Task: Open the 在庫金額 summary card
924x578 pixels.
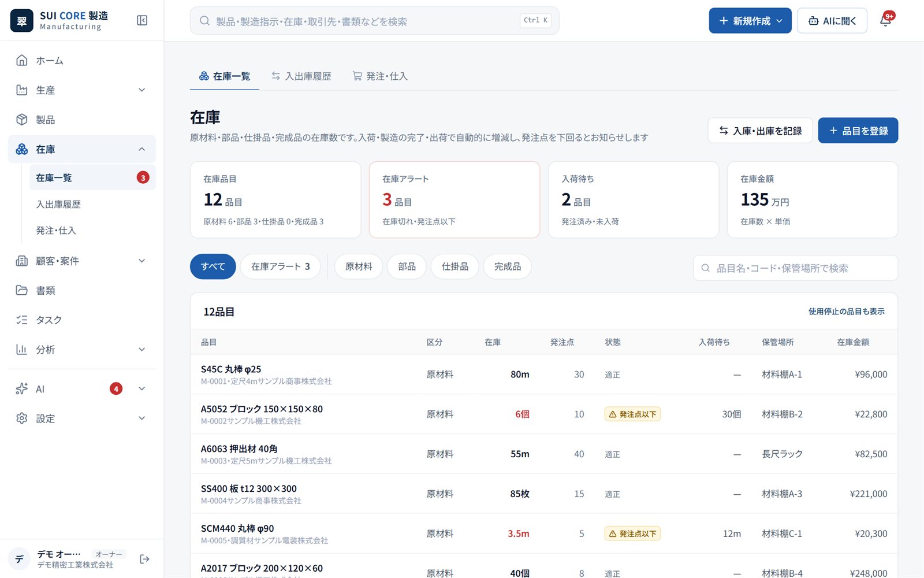Action: [x=813, y=199]
